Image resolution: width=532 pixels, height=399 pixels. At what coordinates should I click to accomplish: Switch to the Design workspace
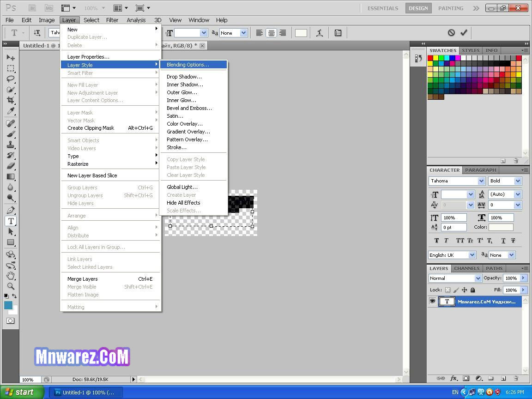418,8
